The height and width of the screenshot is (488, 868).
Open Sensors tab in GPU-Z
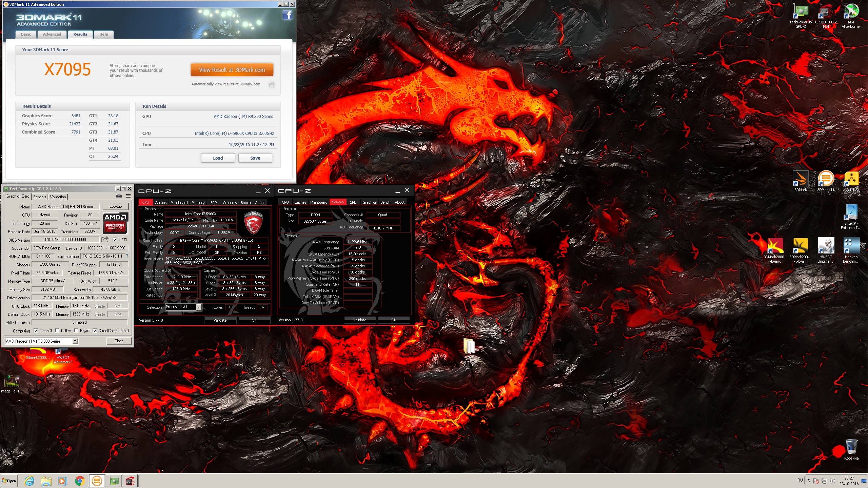[x=40, y=197]
